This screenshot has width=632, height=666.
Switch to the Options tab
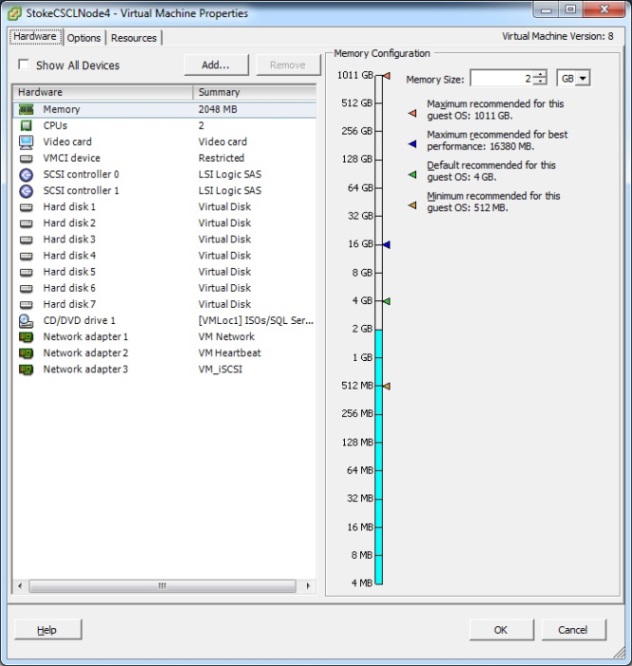tap(84, 38)
